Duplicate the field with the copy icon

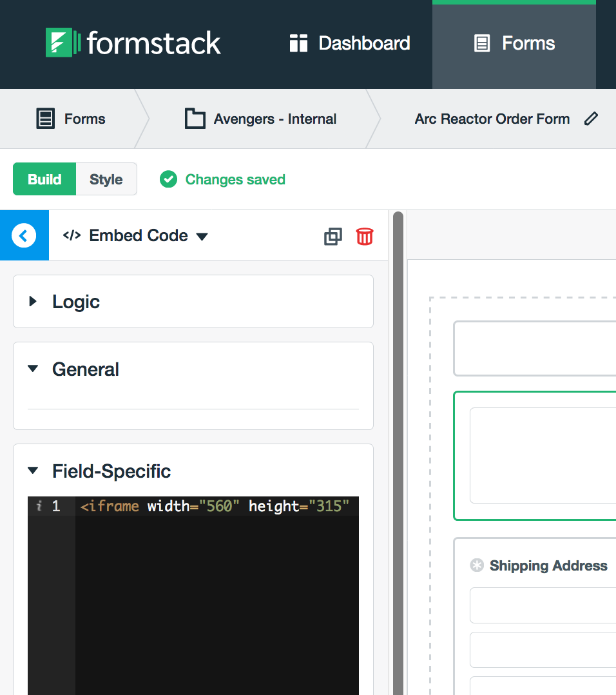333,237
